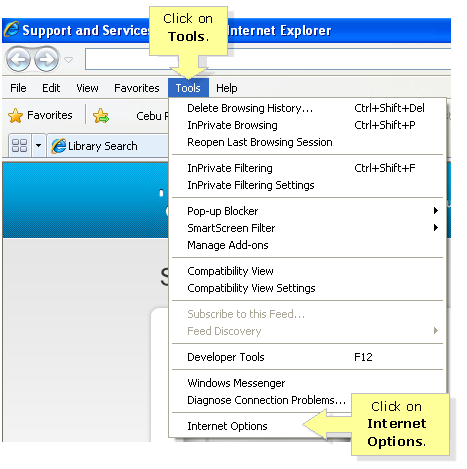
Task: Select InPrivate Browsing menu entry
Action: coord(307,125)
